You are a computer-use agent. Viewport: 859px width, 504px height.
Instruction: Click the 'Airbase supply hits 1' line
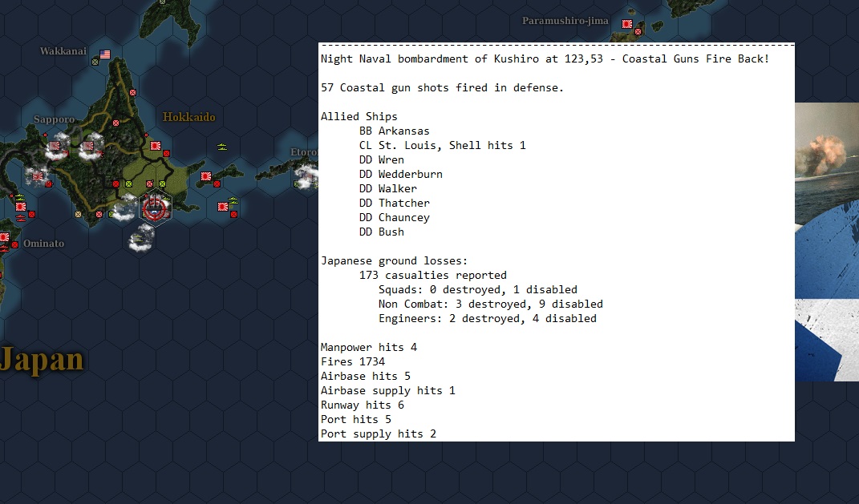pos(388,390)
